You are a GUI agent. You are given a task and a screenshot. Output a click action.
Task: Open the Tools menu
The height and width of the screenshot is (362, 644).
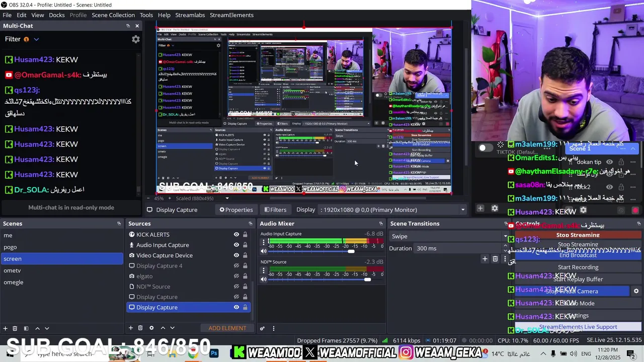[x=146, y=15]
